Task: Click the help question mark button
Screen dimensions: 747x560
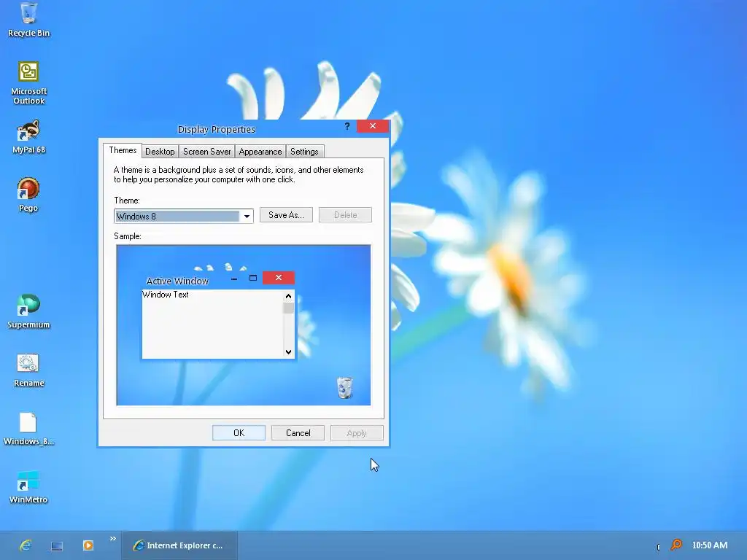Action: (347, 126)
